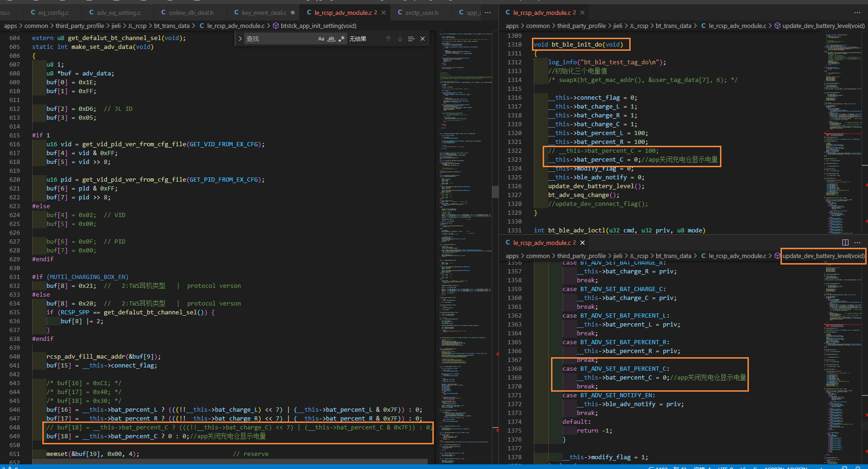Toggle whole word match in find widget
Viewport: 868px width, 469px height.
[x=331, y=39]
